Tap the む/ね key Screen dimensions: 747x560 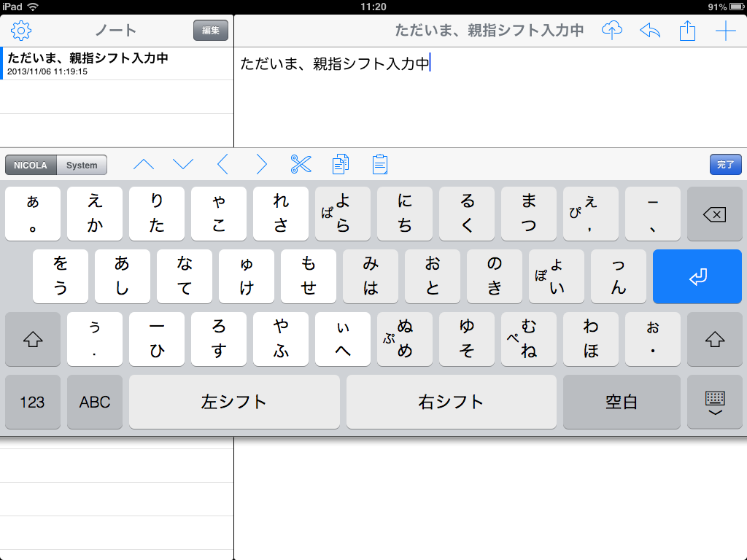click(529, 339)
